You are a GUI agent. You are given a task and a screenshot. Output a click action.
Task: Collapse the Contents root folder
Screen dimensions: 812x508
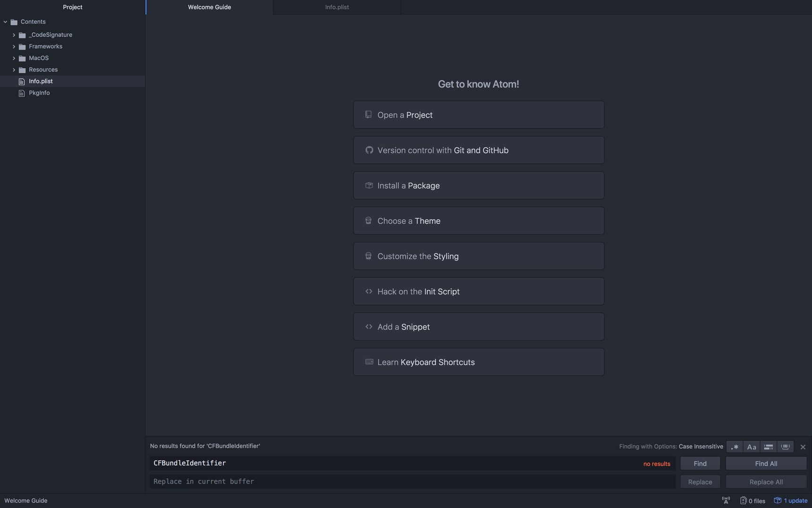click(6, 22)
